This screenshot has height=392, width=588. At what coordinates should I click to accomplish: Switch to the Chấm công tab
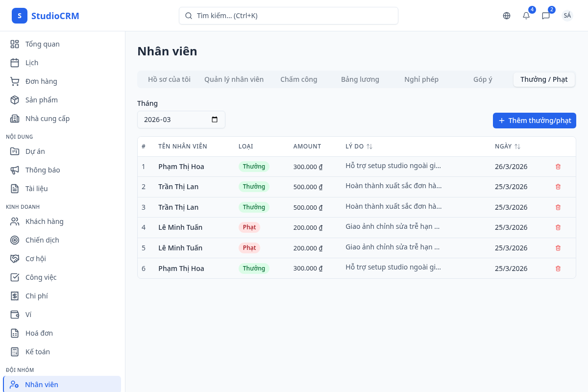tap(298, 79)
